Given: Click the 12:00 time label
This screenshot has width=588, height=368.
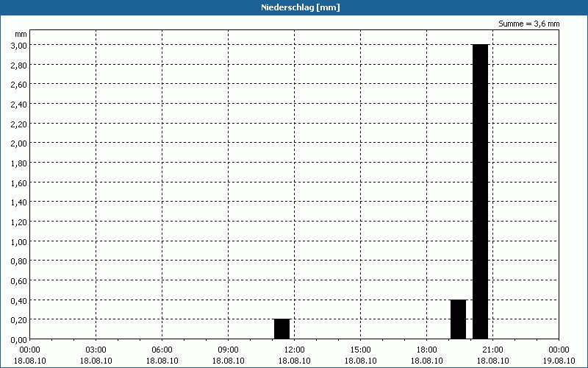Looking at the screenshot, I should coord(295,350).
